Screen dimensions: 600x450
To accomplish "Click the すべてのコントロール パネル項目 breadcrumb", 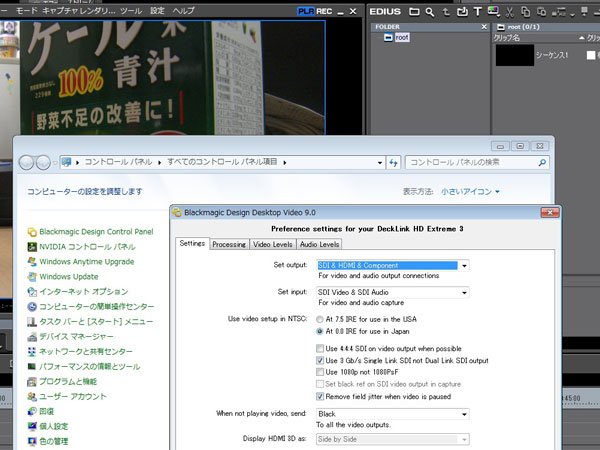I will [222, 162].
